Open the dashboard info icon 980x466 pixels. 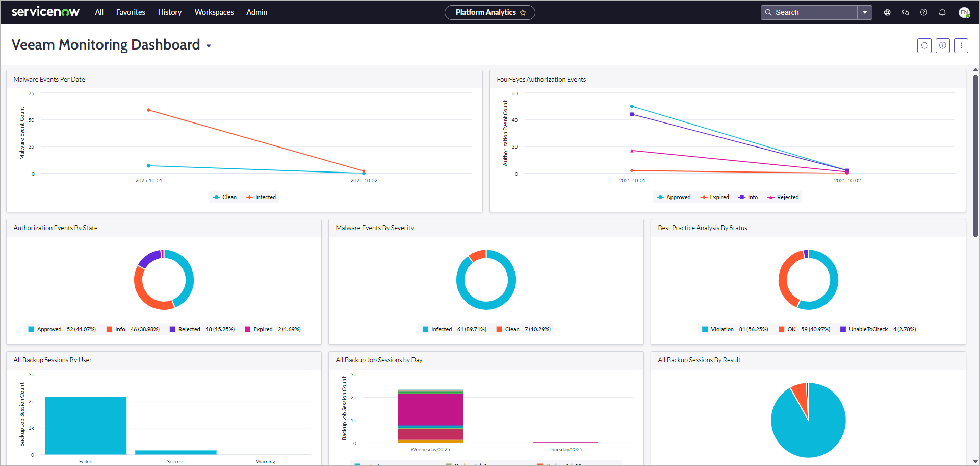coord(943,45)
